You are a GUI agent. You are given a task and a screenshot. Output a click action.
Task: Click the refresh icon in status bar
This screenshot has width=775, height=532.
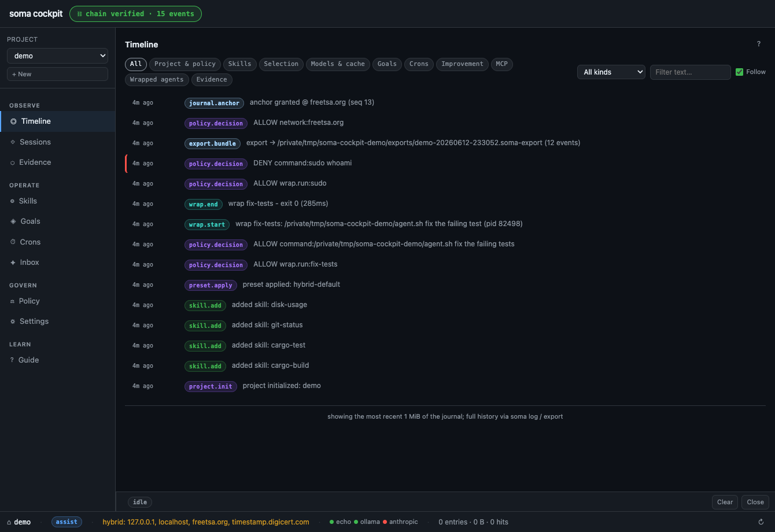pos(761,522)
